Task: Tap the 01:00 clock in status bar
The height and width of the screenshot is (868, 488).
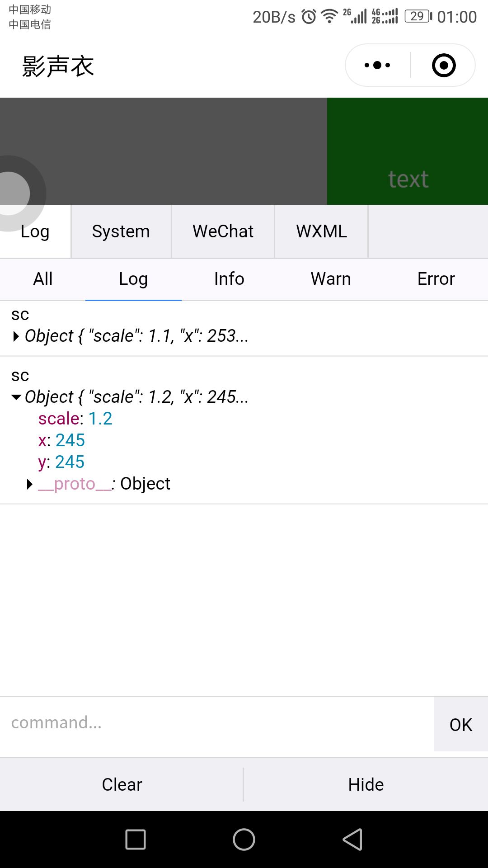Action: 457,17
